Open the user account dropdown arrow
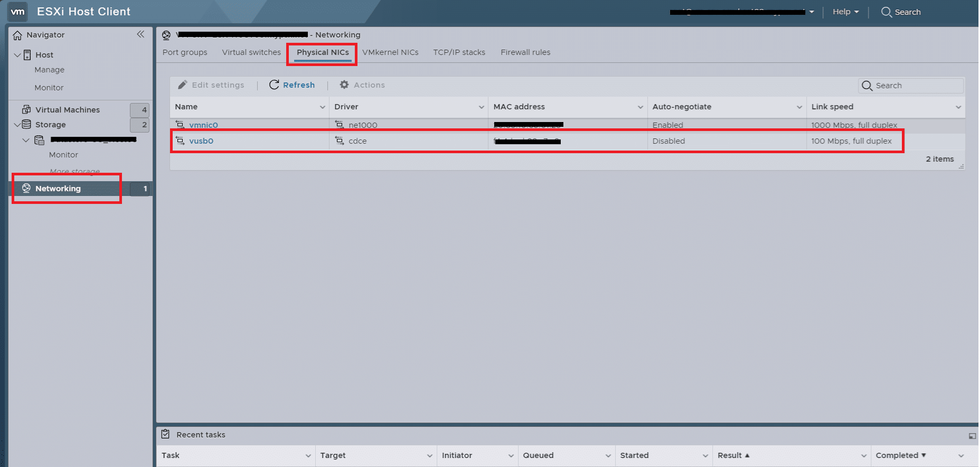Image resolution: width=980 pixels, height=467 pixels. 812,12
